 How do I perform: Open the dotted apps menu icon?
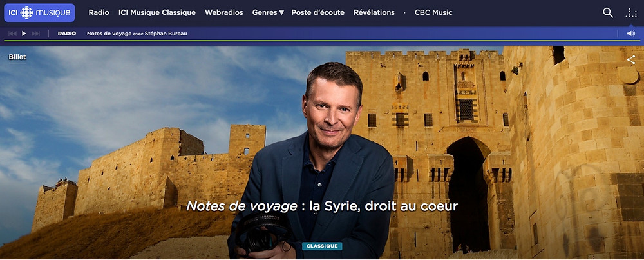pyautogui.click(x=631, y=13)
